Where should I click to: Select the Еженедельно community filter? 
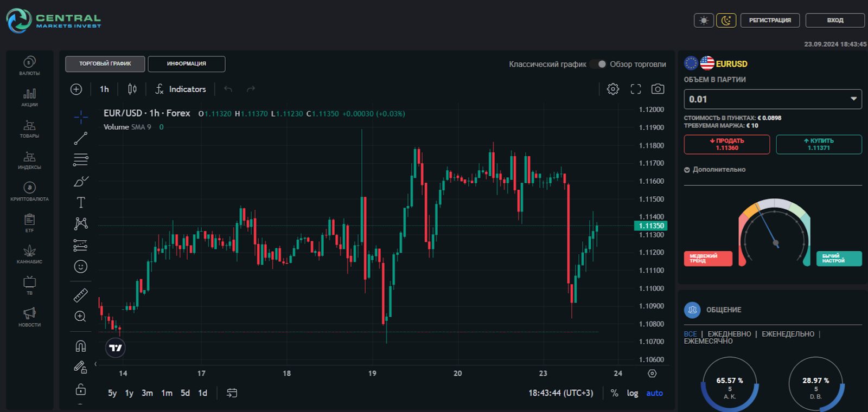[788, 334]
